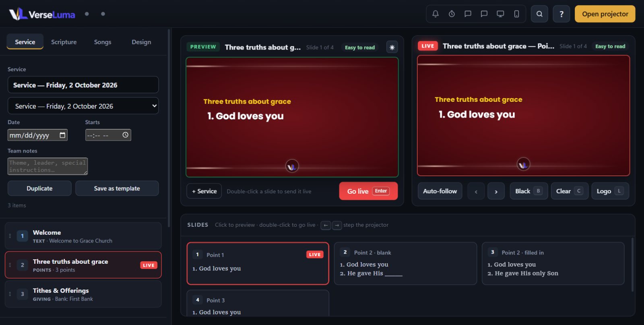Advance to next live slide arrow
This screenshot has width=644, height=325.
[x=496, y=191]
